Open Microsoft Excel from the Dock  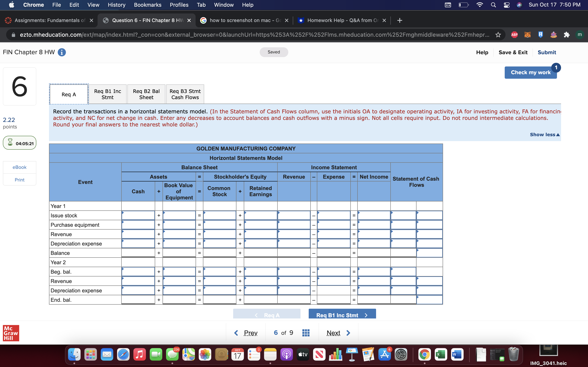pos(441,354)
